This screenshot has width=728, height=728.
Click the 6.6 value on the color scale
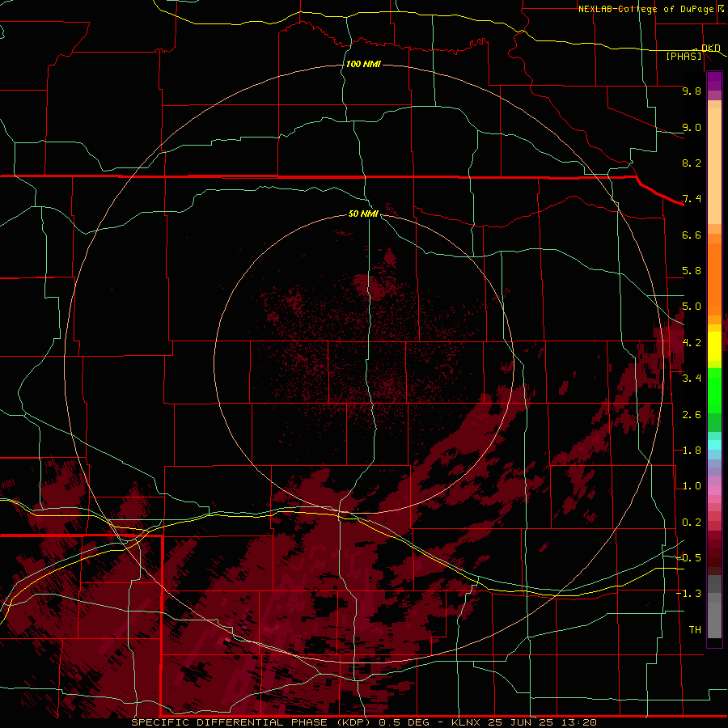(x=692, y=235)
